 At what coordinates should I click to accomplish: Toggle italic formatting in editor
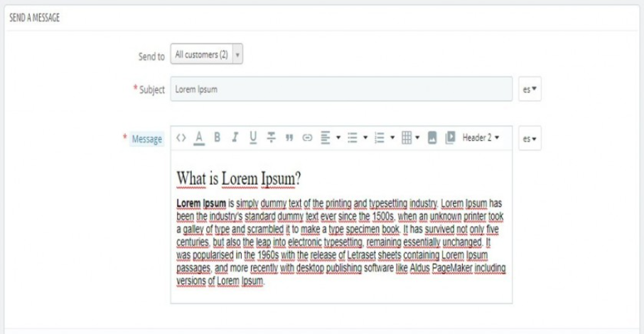click(x=235, y=138)
